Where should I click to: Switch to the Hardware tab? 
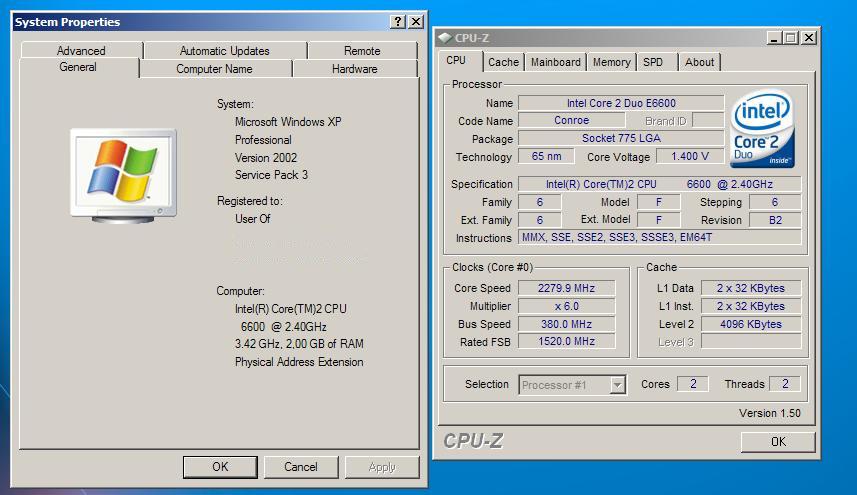[355, 69]
